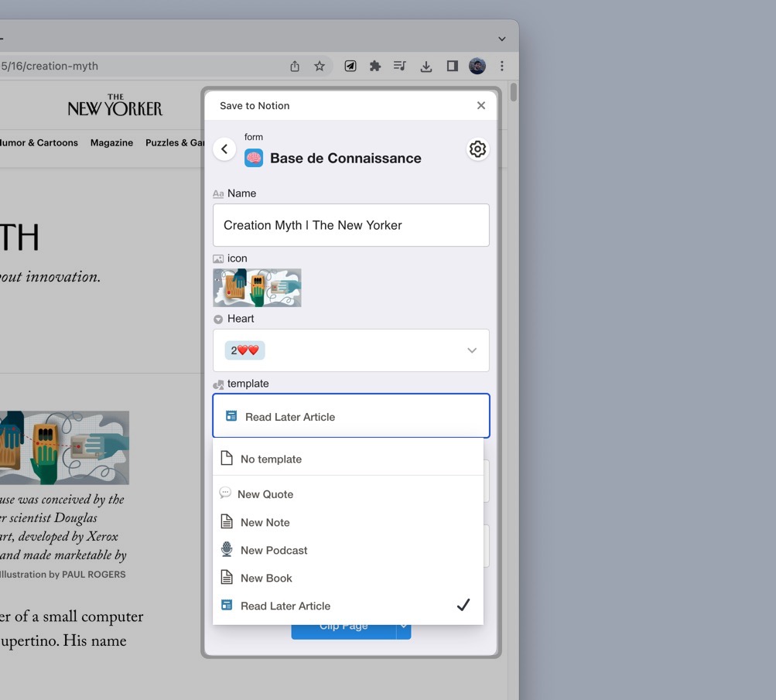Click the No template blank page icon

pyautogui.click(x=227, y=458)
